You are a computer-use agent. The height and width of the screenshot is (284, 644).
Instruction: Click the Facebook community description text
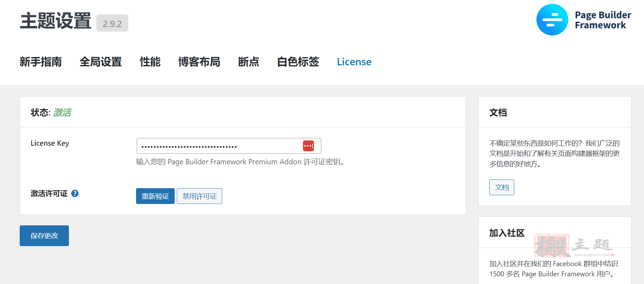point(554,269)
